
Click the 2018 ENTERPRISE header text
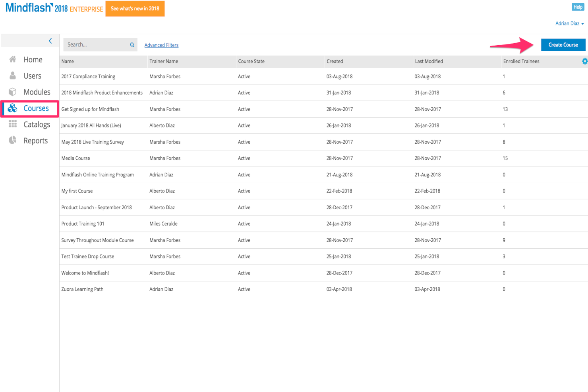pyautogui.click(x=79, y=9)
